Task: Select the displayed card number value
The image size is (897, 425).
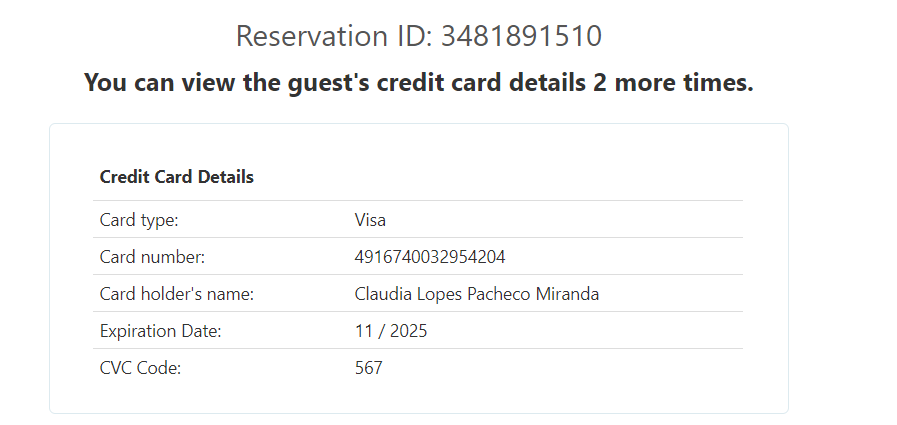Action: pyautogui.click(x=430, y=257)
